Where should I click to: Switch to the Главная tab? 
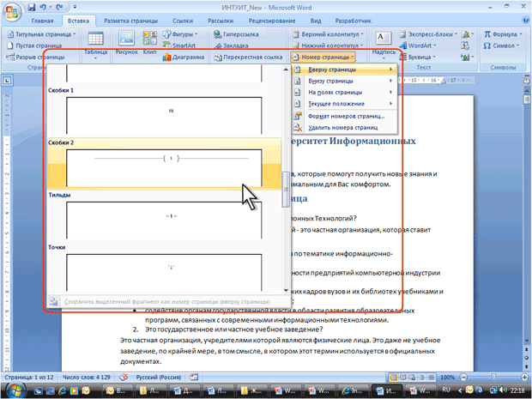pos(42,21)
